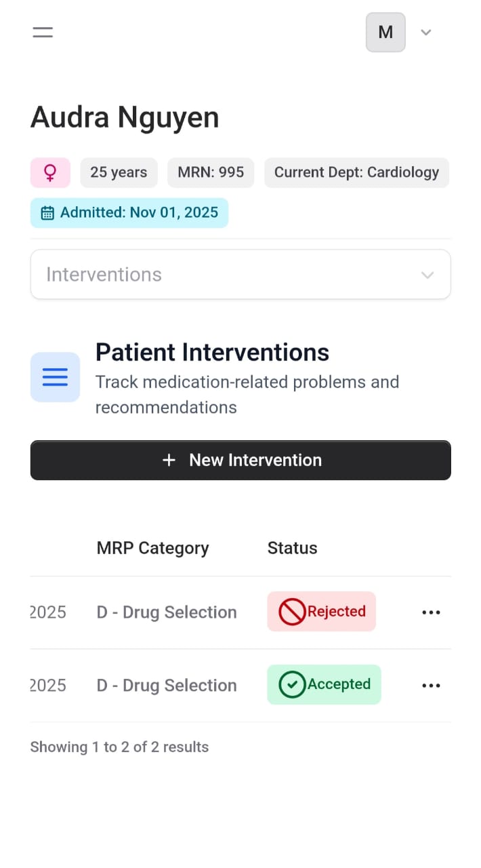Open the actions menu for the Accepted intervention
Image resolution: width=481 pixels, height=868 pixels.
pos(431,685)
